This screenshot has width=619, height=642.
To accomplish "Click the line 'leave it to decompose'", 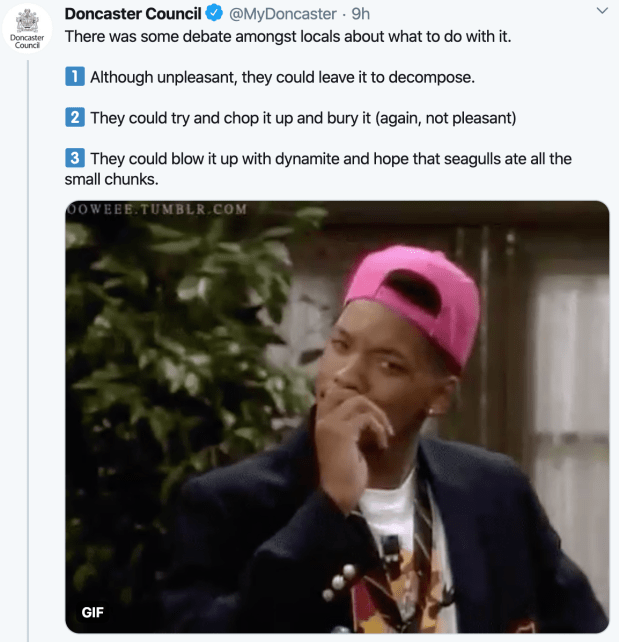I will click(282, 77).
